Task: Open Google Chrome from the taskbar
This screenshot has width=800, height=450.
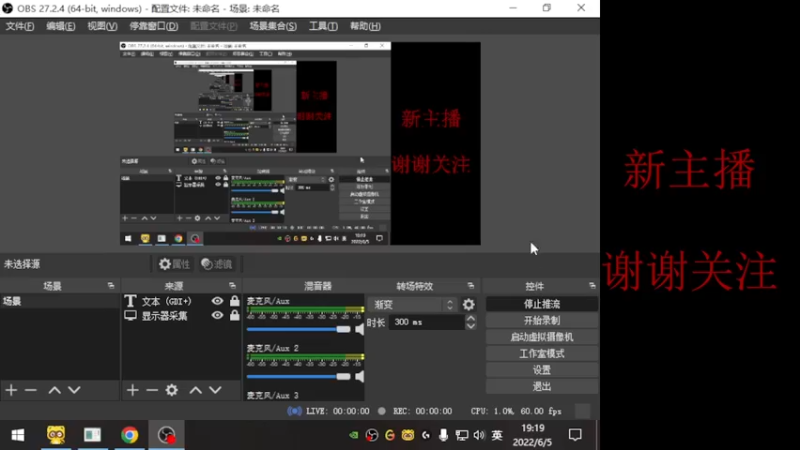Action: [130, 435]
